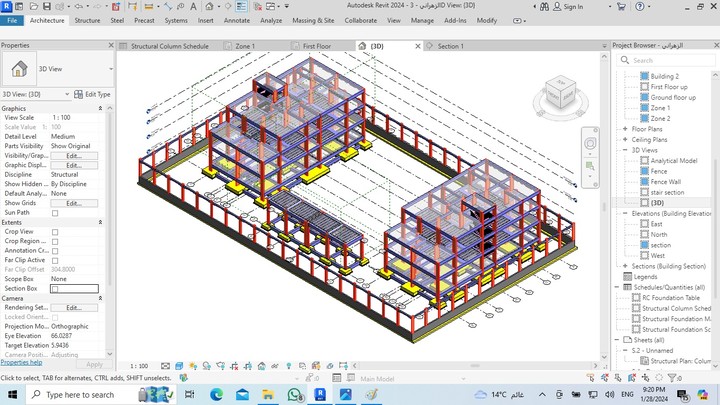Viewport: 720px width, 405px height.
Task: Click the Unlocked 3D View house icon
Action: click(261, 366)
